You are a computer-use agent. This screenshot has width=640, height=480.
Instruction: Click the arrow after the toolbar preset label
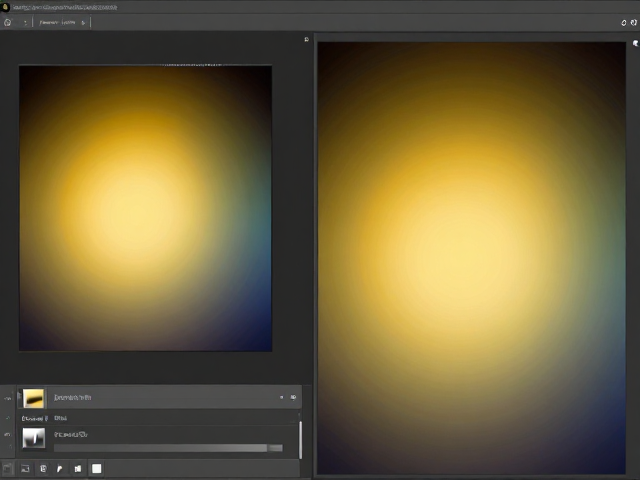point(83,23)
